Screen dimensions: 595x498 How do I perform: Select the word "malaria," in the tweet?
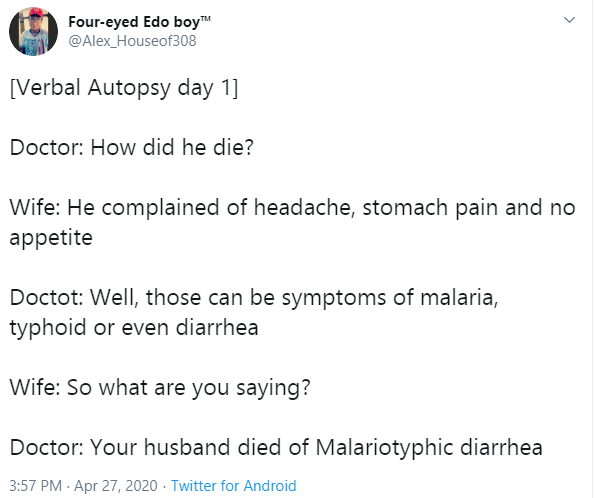(x=459, y=297)
